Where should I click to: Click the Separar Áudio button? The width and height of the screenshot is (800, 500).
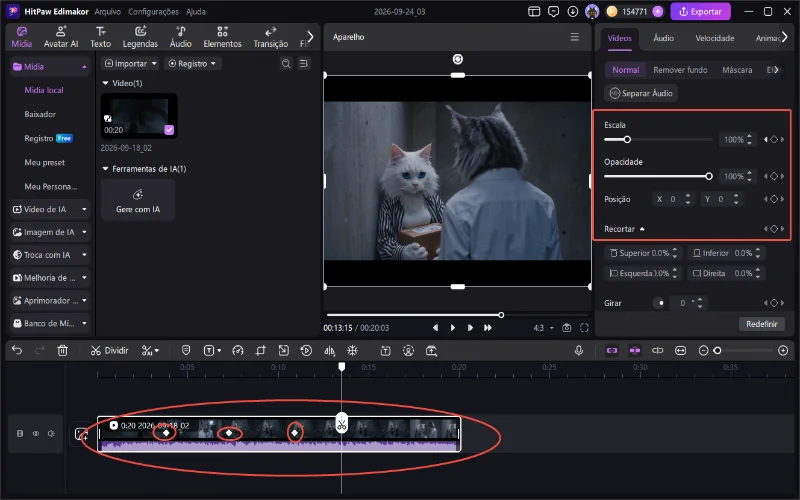641,93
